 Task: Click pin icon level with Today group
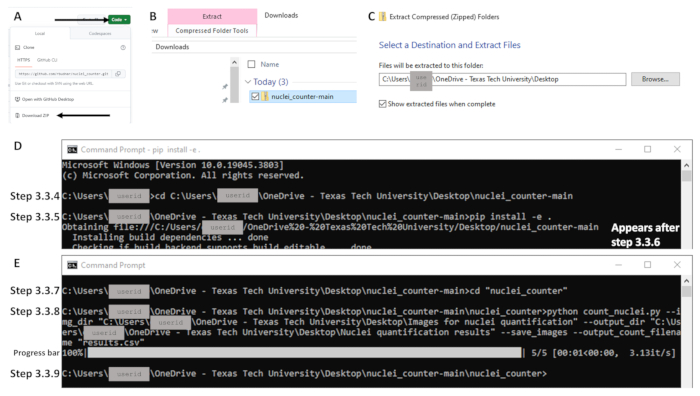click(225, 87)
